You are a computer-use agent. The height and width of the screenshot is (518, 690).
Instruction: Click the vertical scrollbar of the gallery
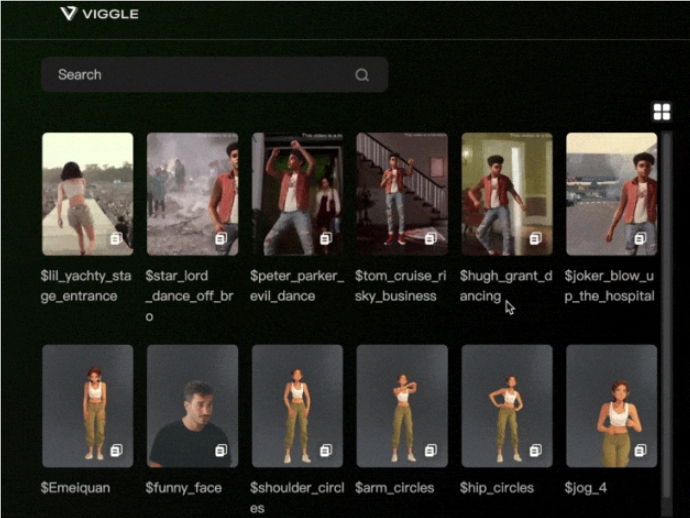667,317
